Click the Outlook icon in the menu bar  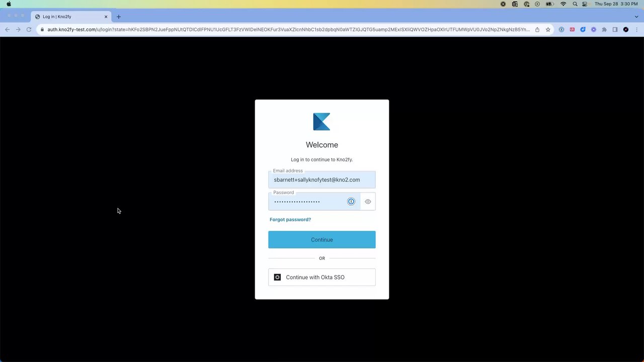point(515,4)
